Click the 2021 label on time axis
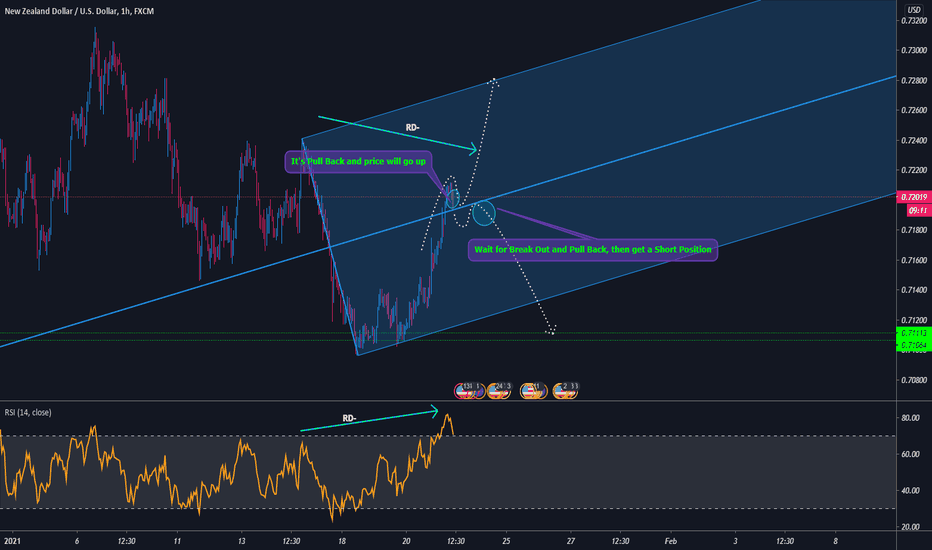The width and height of the screenshot is (932, 550). [12, 541]
